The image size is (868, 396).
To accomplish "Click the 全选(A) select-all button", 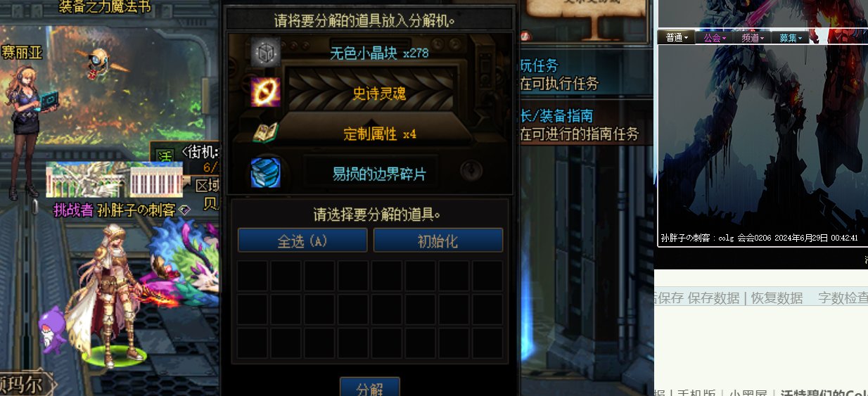I will point(302,241).
